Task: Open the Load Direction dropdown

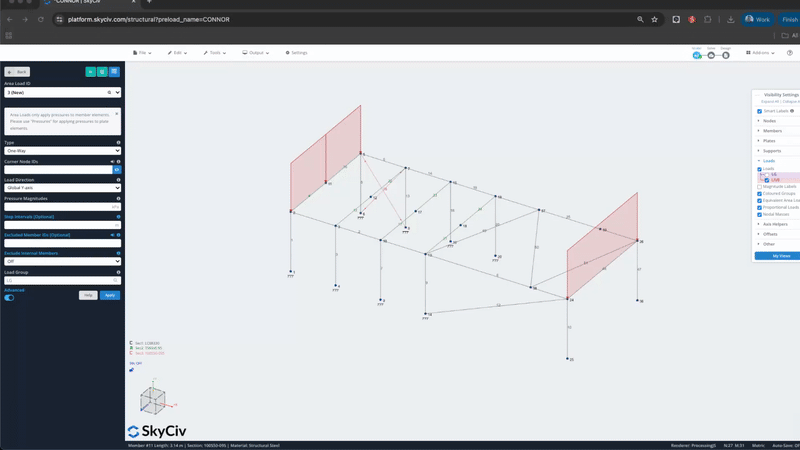Action: [62, 188]
